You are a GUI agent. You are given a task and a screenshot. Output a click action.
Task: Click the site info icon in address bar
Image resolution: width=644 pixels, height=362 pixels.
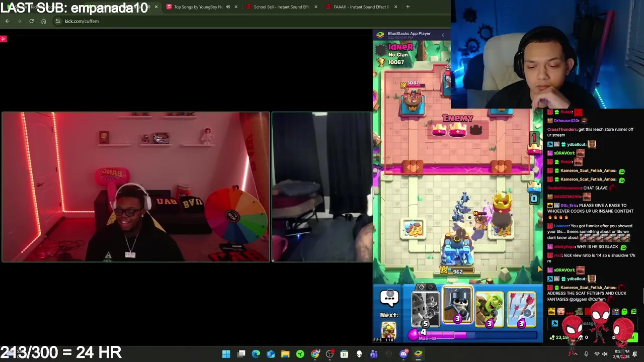58,21
